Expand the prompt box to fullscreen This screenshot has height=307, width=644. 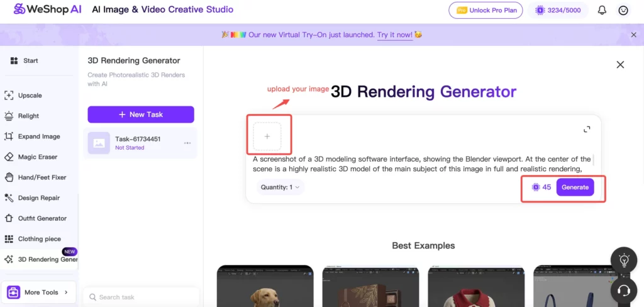[587, 130]
